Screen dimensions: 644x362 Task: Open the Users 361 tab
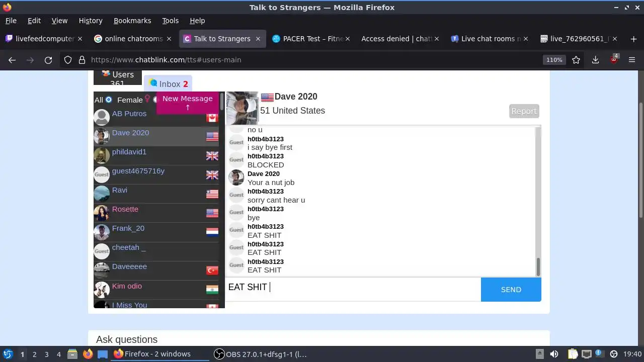(118, 77)
